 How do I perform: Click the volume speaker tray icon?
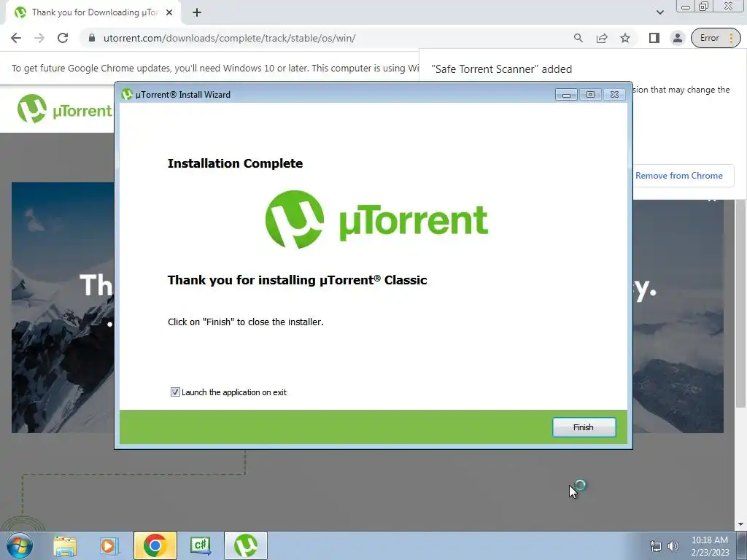[x=673, y=546]
